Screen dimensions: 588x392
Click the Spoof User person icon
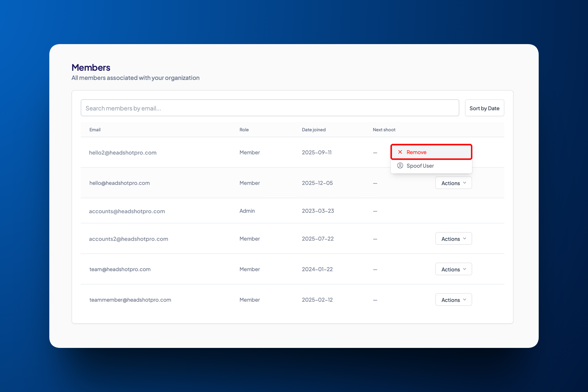[400, 166]
